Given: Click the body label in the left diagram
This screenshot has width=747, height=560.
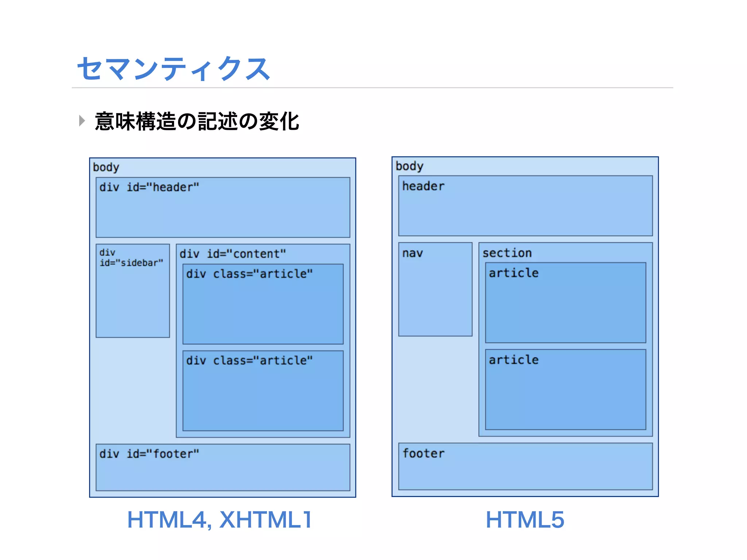Looking at the screenshot, I should tap(106, 167).
